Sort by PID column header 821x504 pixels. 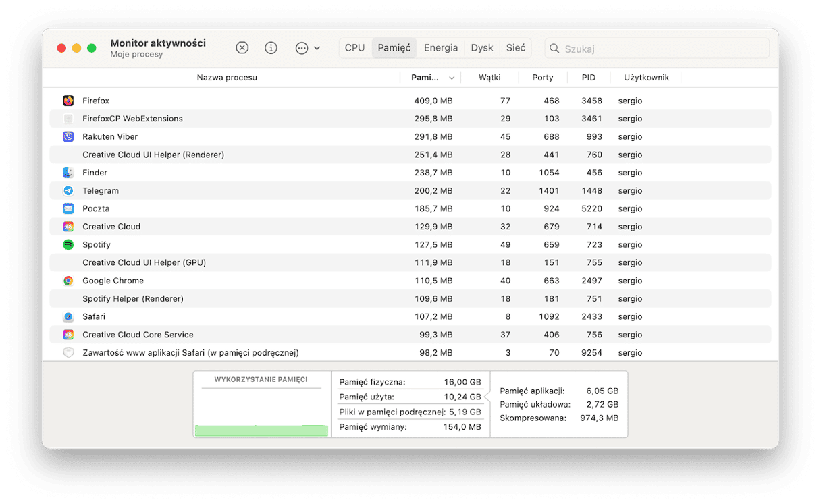click(x=589, y=78)
